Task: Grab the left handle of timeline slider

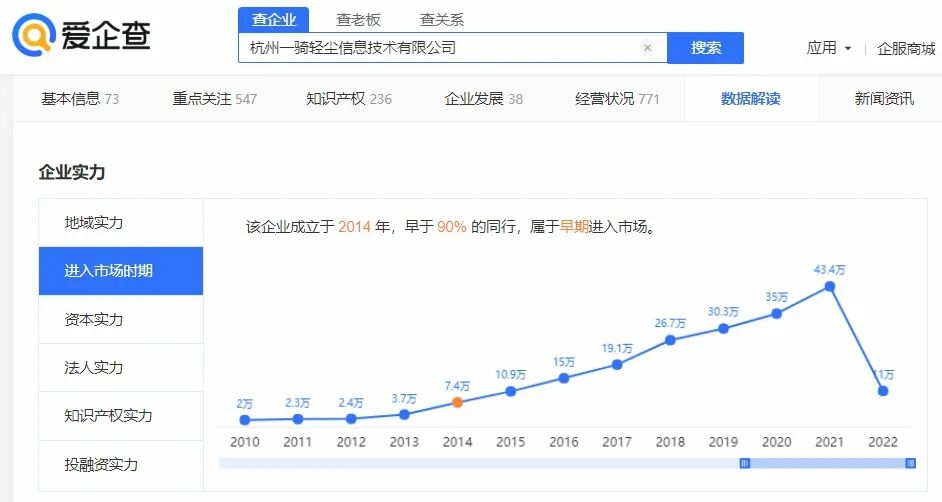Action: 744,463
